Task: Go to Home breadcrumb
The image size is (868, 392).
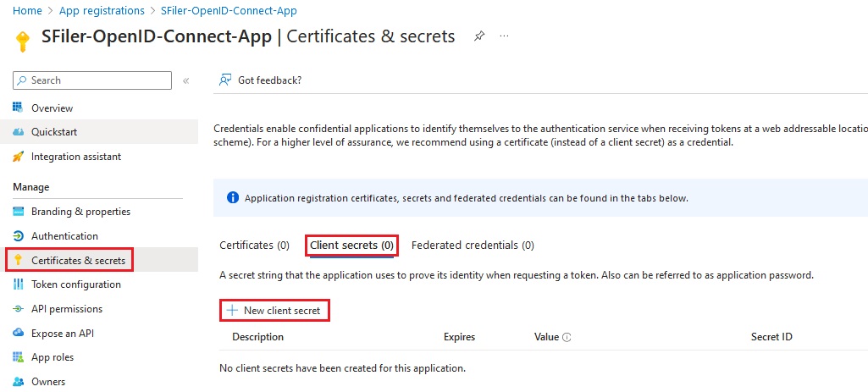Action: 27,10
